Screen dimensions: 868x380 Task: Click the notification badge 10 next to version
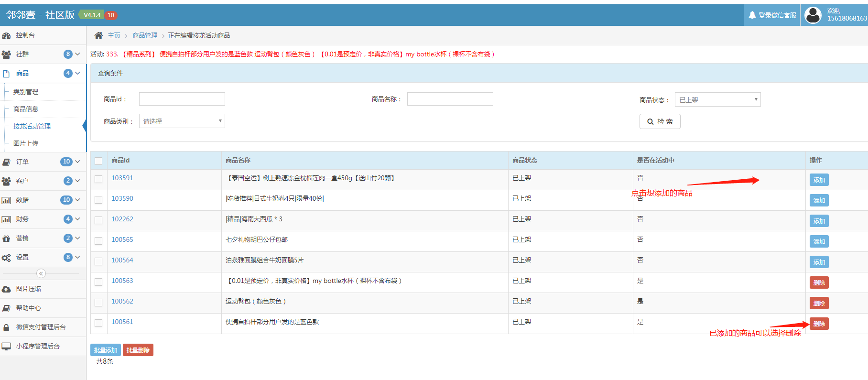click(x=111, y=15)
